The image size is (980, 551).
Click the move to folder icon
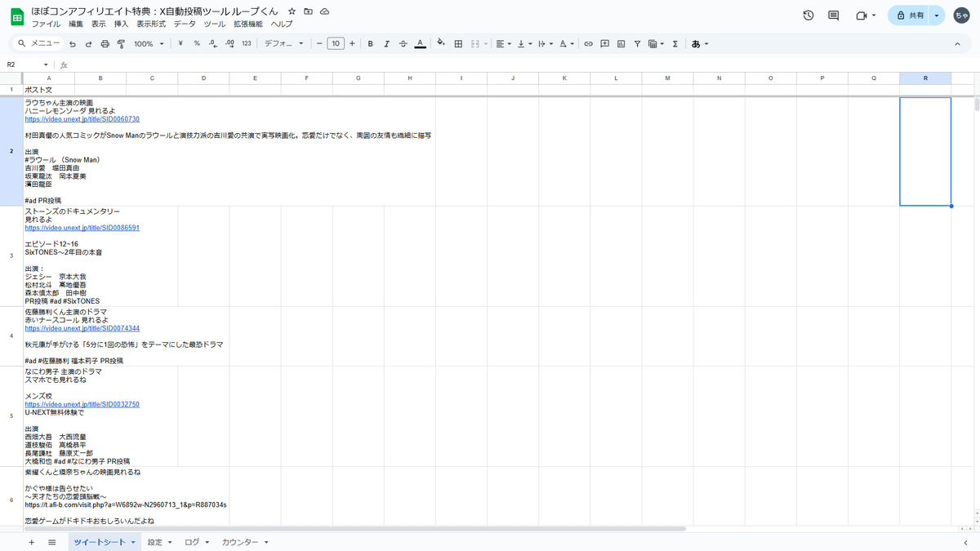pos(308,11)
